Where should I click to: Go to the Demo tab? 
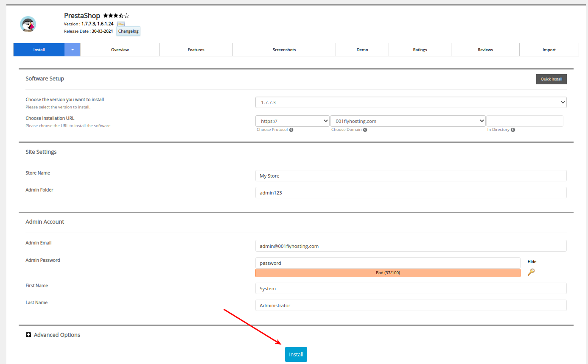tap(362, 50)
